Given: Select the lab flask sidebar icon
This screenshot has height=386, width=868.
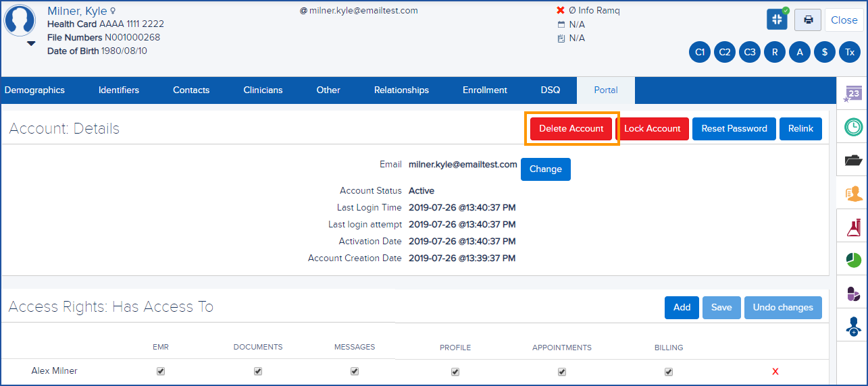Looking at the screenshot, I should click(x=853, y=227).
